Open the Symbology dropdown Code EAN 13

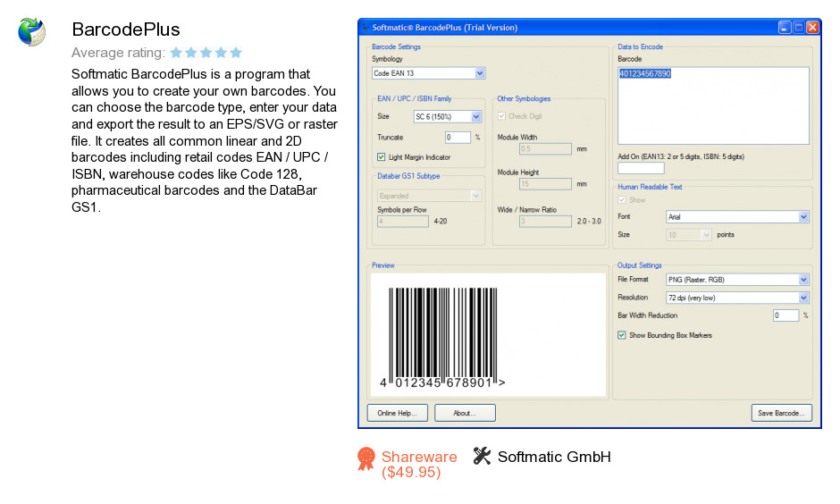429,73
